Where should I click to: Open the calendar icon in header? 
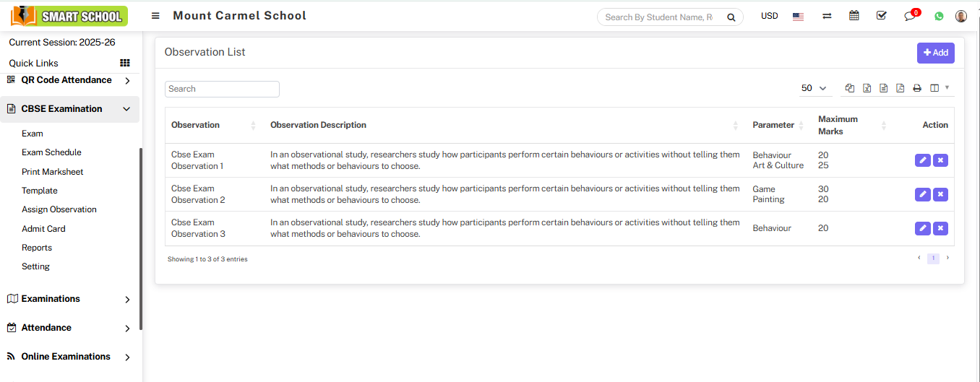pyautogui.click(x=854, y=16)
